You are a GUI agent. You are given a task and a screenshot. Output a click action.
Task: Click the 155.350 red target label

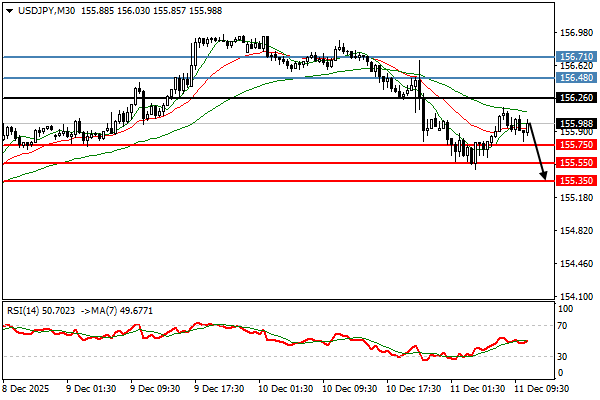pyautogui.click(x=577, y=181)
